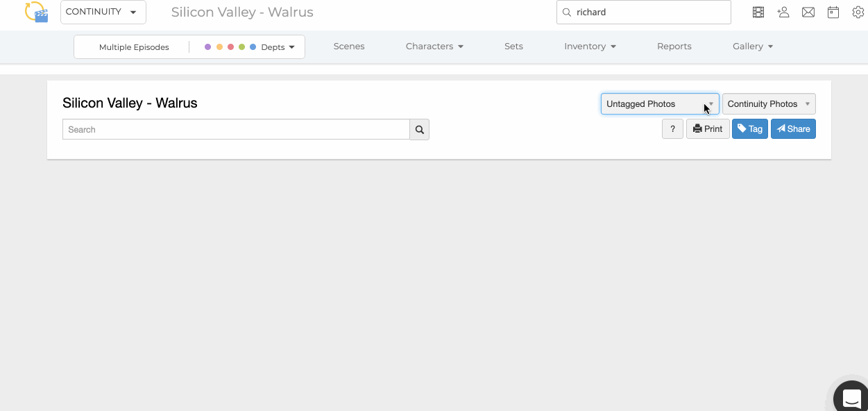Click the blue department dot
The height and width of the screenshot is (411, 868).
click(253, 47)
